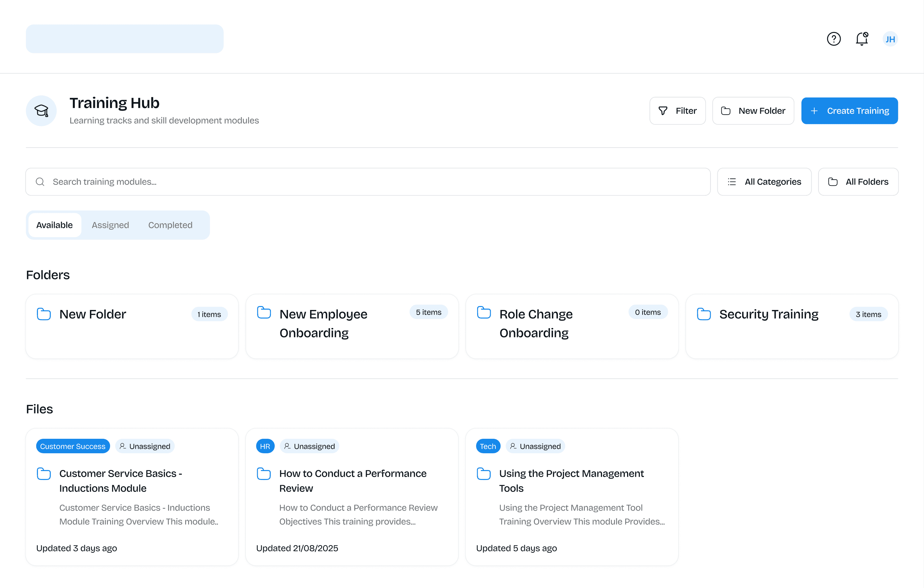Click folder icon beside Customer Service Basics

coord(44,474)
